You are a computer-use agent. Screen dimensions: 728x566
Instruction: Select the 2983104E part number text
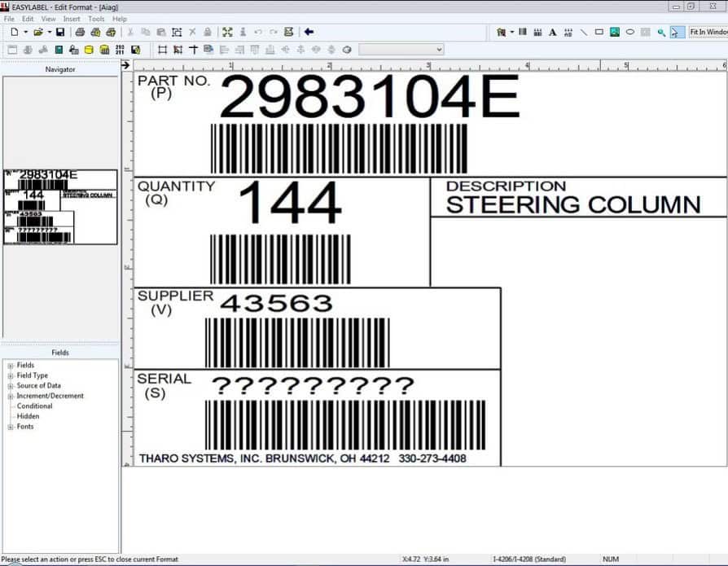pyautogui.click(x=370, y=97)
